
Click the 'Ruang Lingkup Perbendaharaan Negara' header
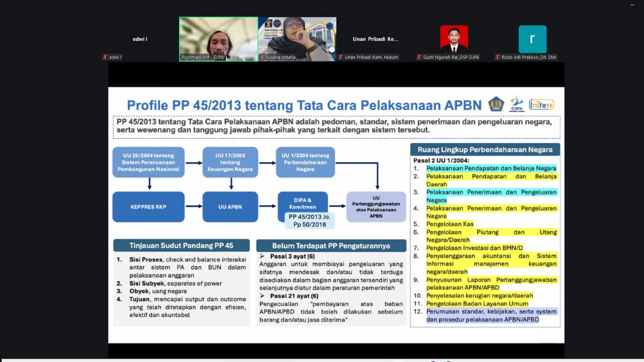485,150
